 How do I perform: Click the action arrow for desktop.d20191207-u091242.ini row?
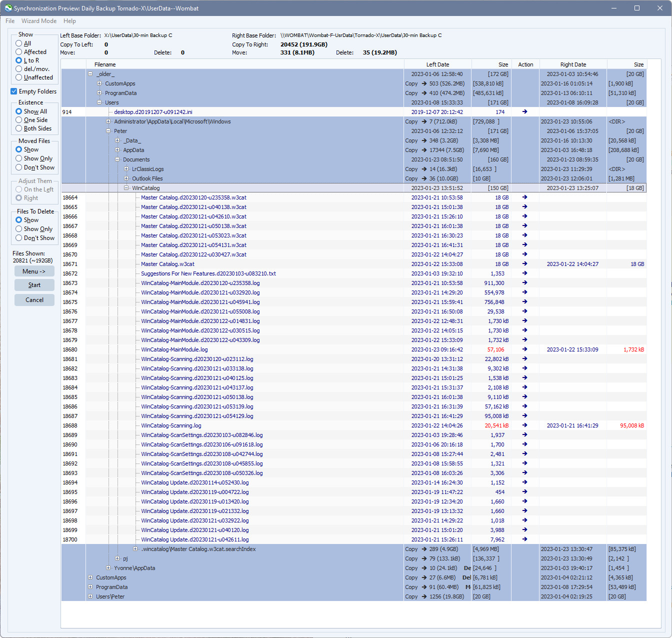(524, 112)
